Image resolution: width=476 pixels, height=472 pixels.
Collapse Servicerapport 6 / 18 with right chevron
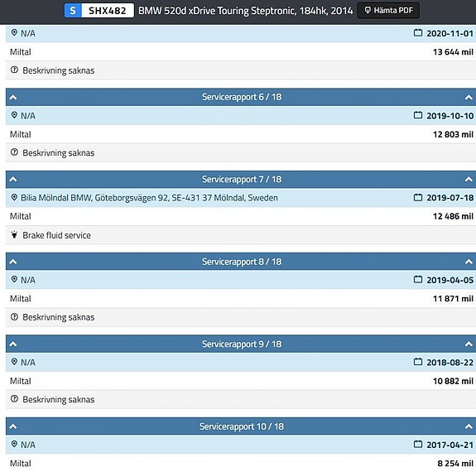click(469, 98)
